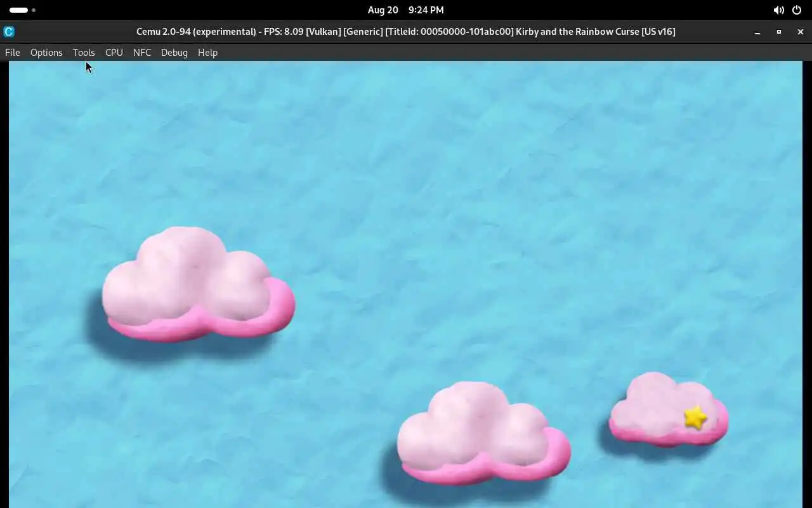Open the power menu icon
812x508 pixels.
tap(797, 10)
